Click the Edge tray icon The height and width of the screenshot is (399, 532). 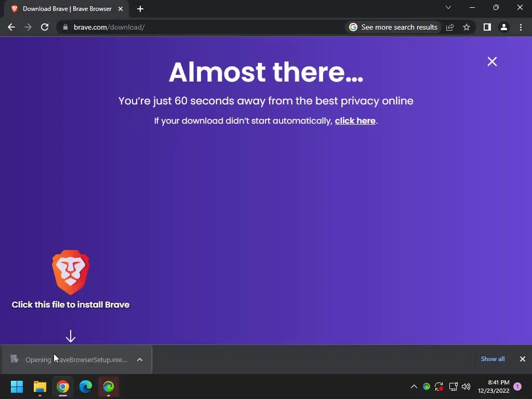[x=427, y=387]
